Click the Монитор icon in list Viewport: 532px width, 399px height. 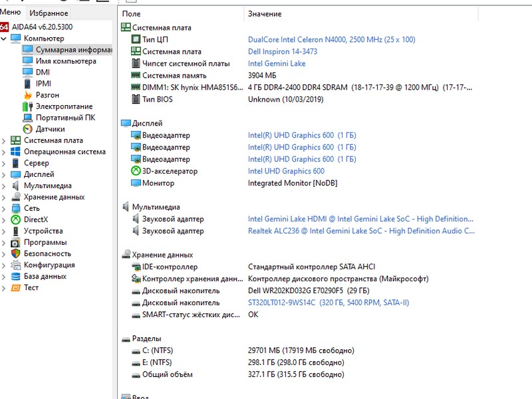point(136,183)
